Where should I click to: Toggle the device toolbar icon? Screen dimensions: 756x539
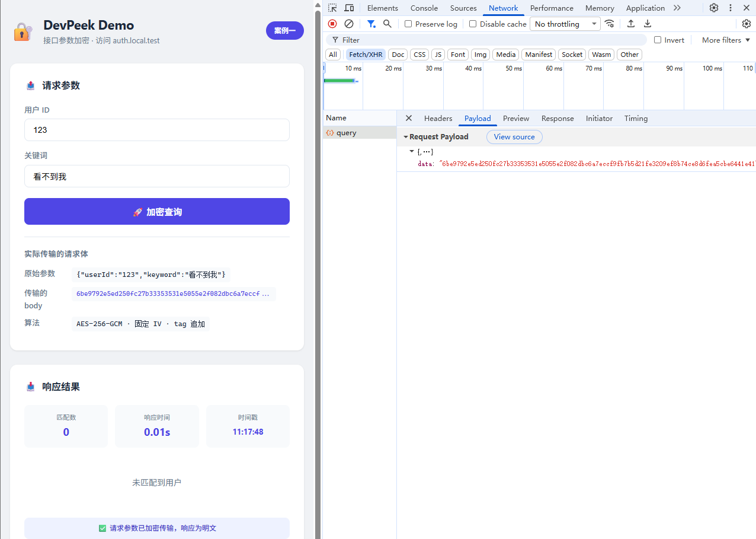[x=349, y=8]
